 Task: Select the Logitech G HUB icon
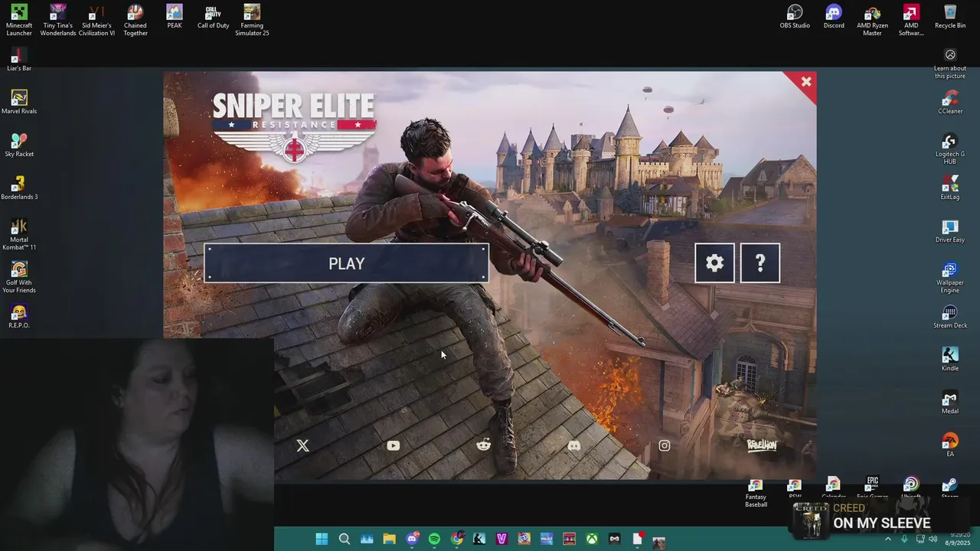(950, 149)
